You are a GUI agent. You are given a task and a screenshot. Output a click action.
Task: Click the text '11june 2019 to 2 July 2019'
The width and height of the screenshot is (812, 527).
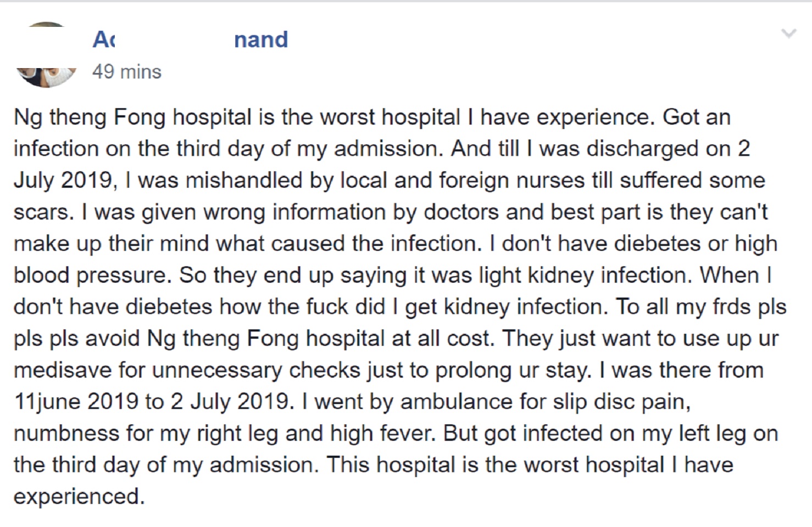click(151, 401)
